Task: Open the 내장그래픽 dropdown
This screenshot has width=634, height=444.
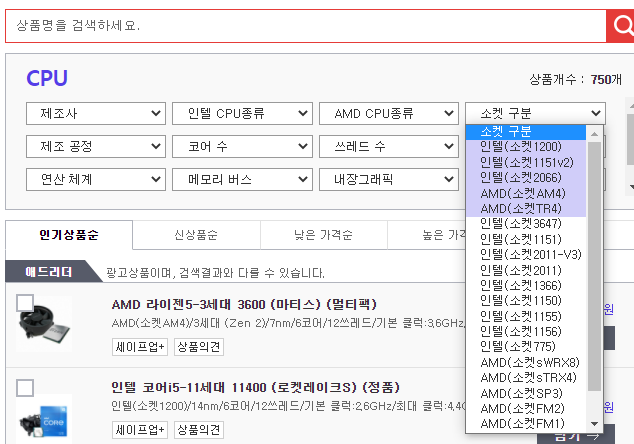Action: 389,179
